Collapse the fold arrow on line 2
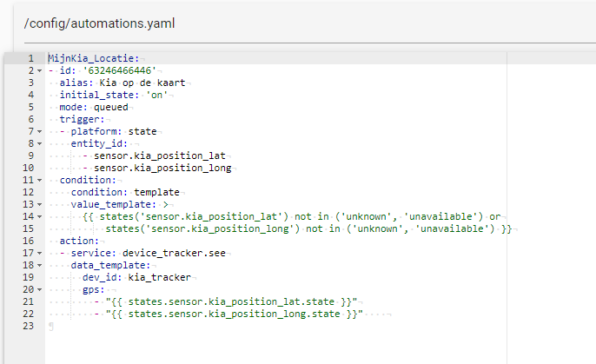 [x=39, y=70]
